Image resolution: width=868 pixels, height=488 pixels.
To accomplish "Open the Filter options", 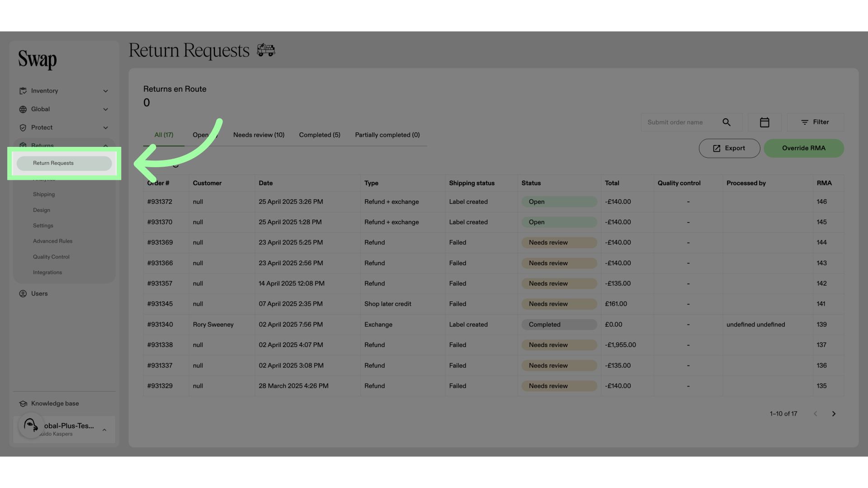I will 815,122.
